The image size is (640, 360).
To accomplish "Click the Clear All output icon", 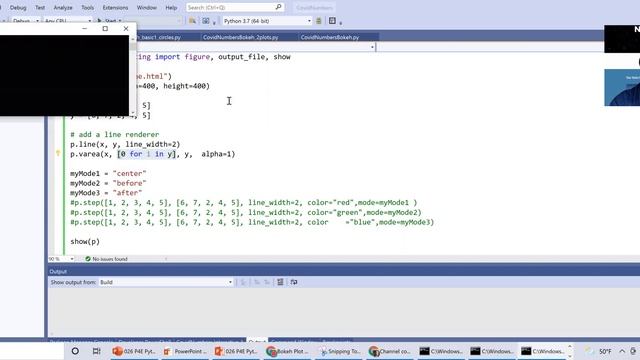I will point(280,282).
